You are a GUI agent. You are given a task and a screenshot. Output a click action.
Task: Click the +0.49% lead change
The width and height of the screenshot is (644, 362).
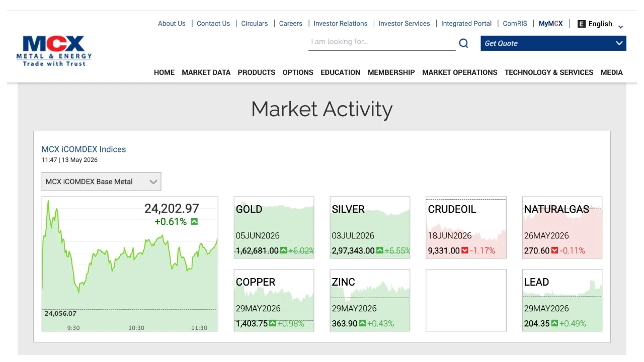(x=573, y=323)
